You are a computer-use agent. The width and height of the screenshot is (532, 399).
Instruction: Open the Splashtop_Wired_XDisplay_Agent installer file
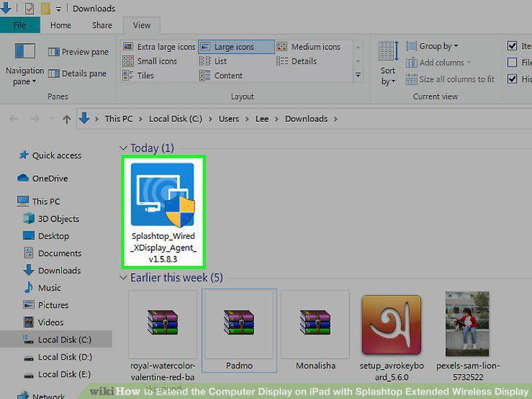pyautogui.click(x=163, y=212)
